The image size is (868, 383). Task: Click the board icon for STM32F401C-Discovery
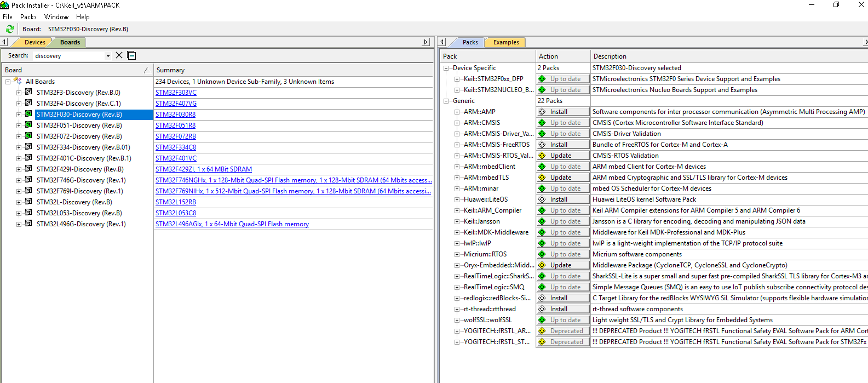click(x=28, y=158)
